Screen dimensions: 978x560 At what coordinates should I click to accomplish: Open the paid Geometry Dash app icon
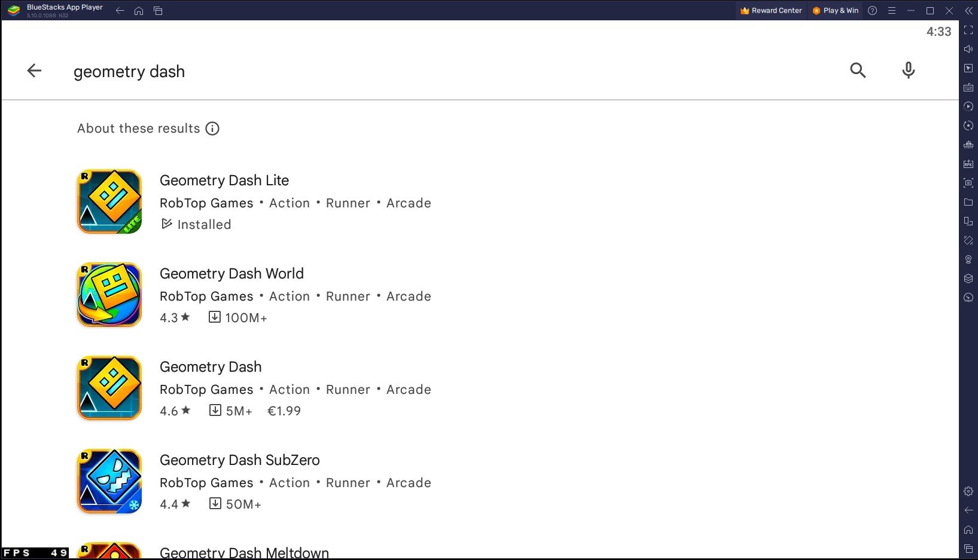[x=109, y=388]
